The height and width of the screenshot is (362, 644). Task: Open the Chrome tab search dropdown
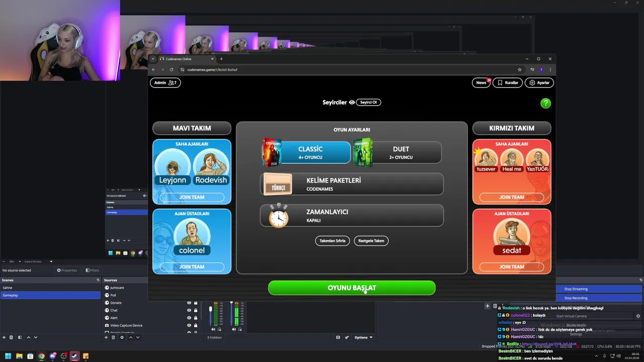tap(153, 59)
